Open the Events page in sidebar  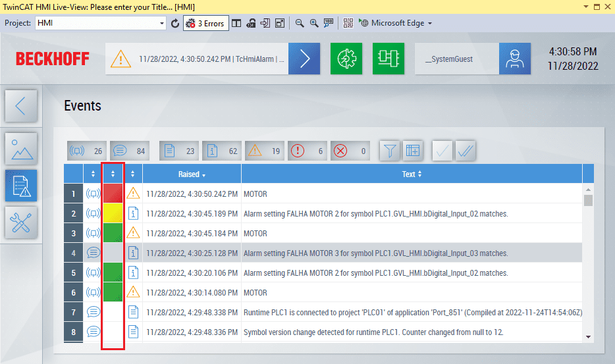pos(21,186)
